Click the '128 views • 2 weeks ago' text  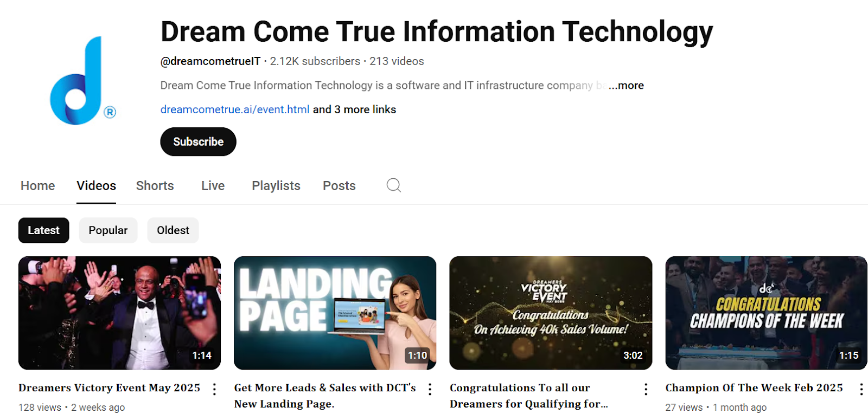[x=72, y=407]
